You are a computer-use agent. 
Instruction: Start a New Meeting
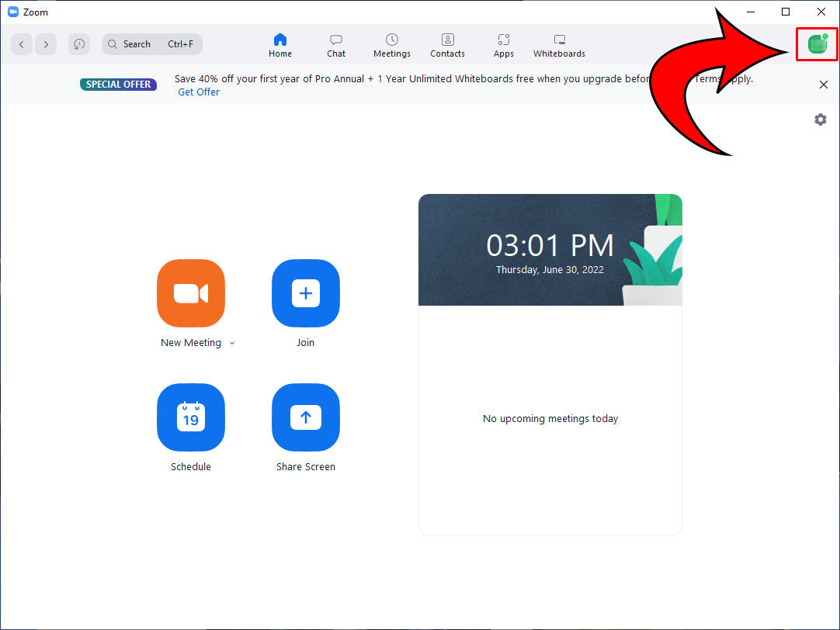[x=191, y=293]
